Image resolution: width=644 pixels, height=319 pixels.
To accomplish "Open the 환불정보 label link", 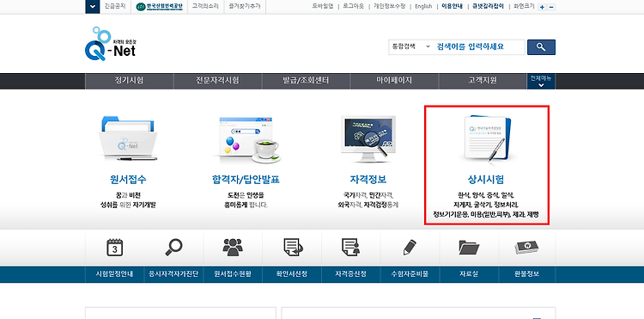I will pos(527,274).
